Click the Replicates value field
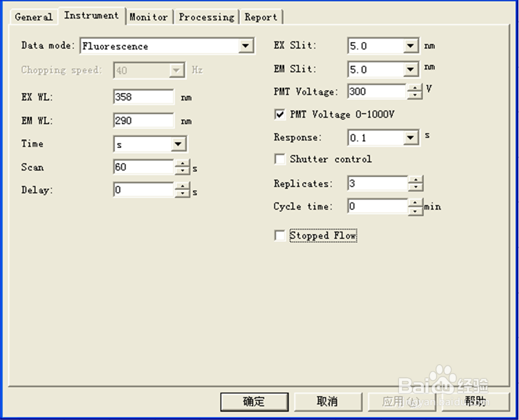 click(x=378, y=183)
